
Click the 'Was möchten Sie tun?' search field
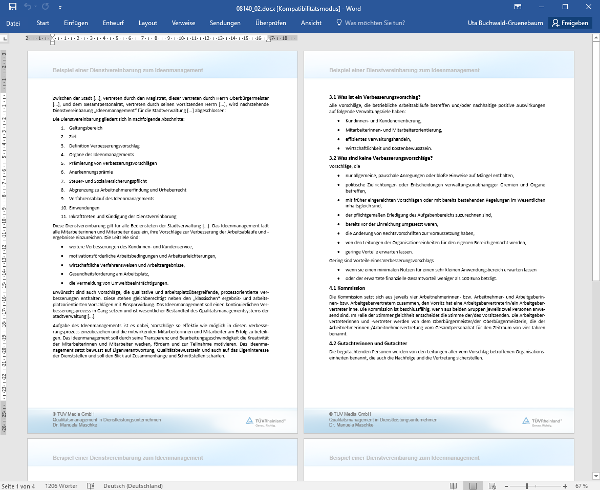tap(370, 21)
